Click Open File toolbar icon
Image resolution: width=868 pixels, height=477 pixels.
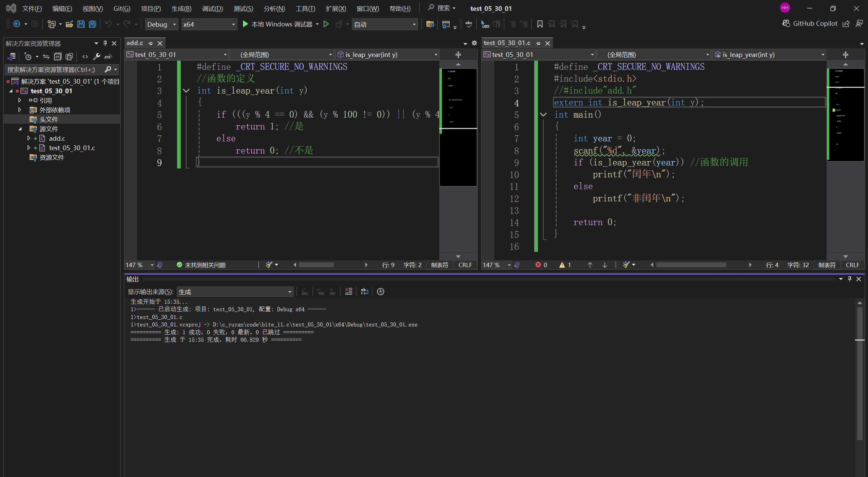(70, 24)
